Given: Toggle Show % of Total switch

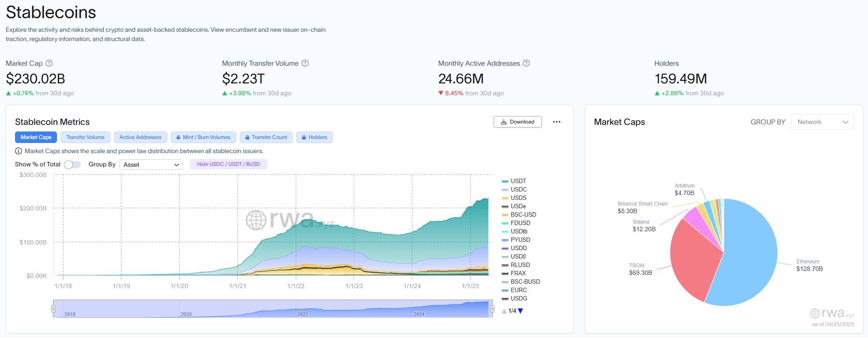Looking at the screenshot, I should click(x=72, y=165).
